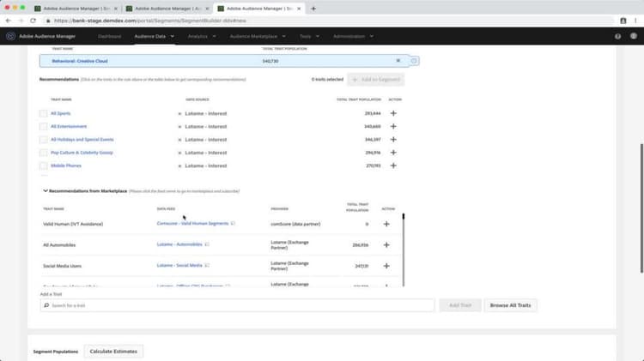The width and height of the screenshot is (644, 361).
Task: Open the help icon in the header
Action: point(617,36)
